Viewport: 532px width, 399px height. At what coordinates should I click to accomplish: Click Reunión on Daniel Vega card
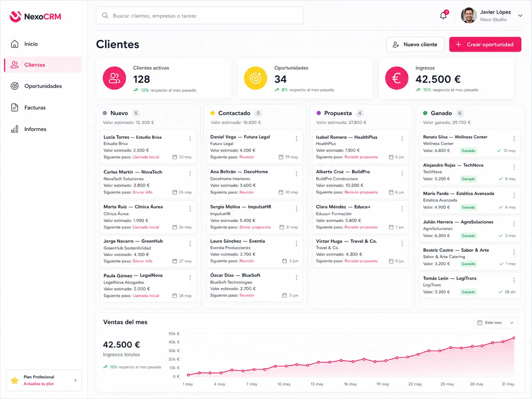247,157
